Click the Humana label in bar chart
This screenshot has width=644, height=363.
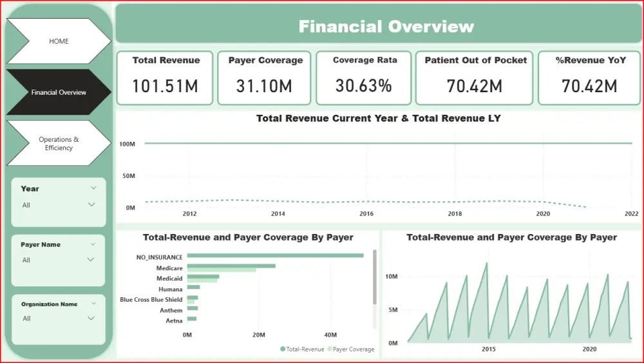pyautogui.click(x=171, y=289)
